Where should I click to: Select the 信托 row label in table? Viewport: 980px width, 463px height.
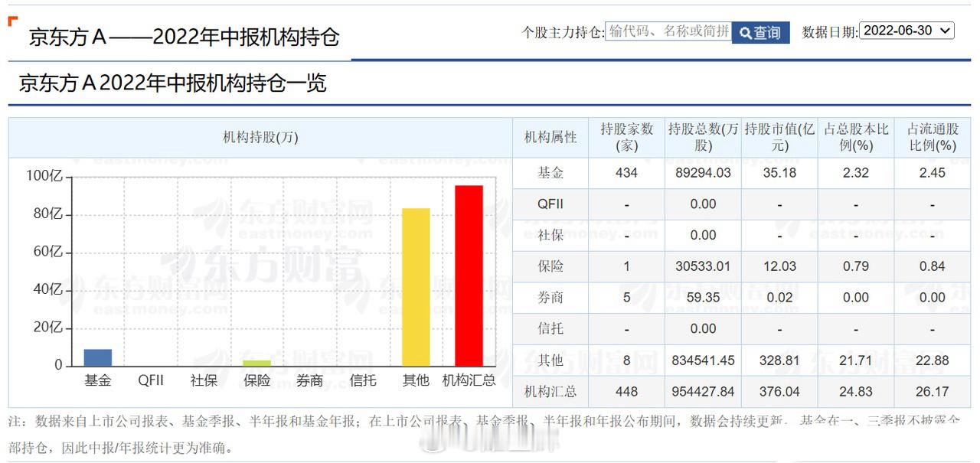pyautogui.click(x=550, y=329)
